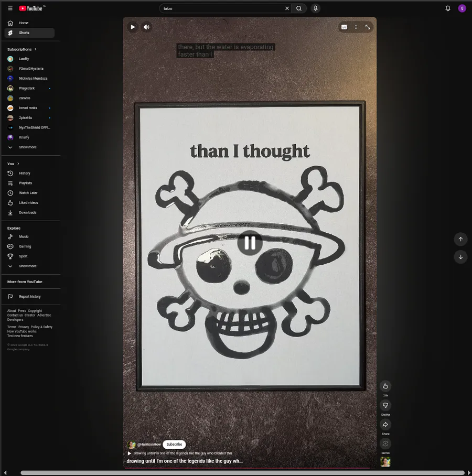This screenshot has width=472, height=476.
Task: Open Laoffy channel subscription
Action: coord(29,59)
